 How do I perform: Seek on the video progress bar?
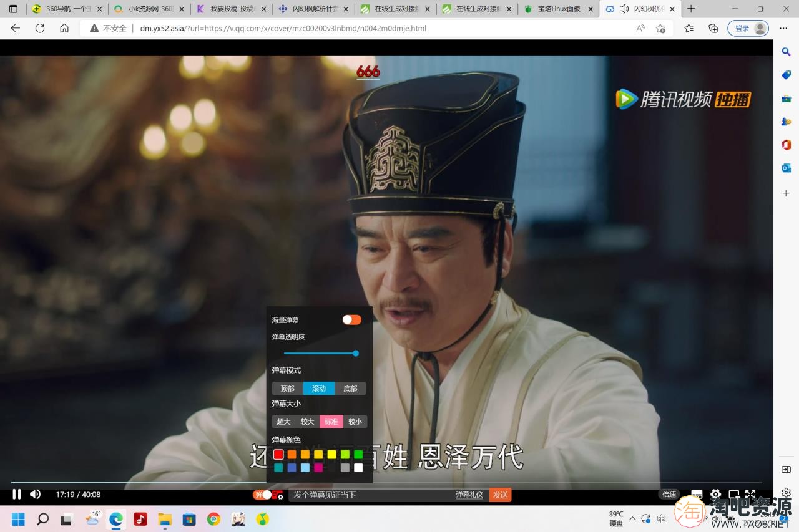click(x=386, y=483)
